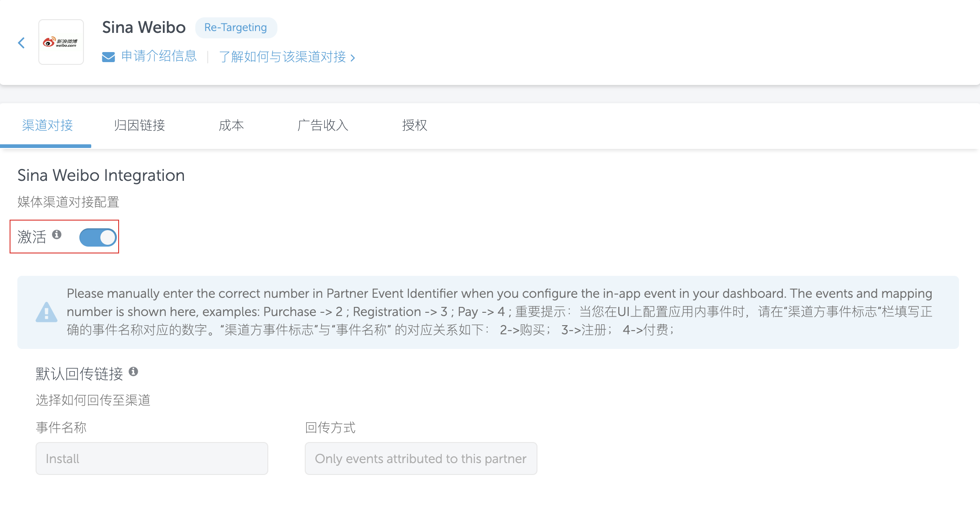
Task: Click the 媒体渠道对接配置 subtitle
Action: [x=68, y=202]
